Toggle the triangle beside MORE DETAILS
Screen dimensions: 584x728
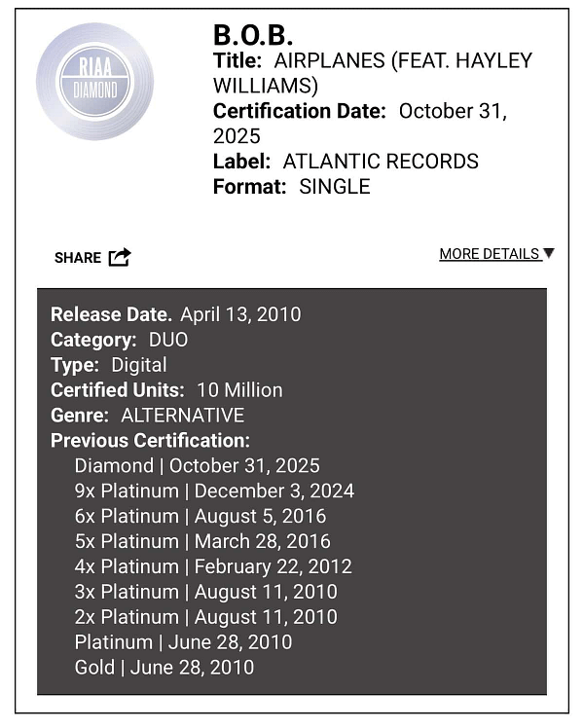pos(549,253)
